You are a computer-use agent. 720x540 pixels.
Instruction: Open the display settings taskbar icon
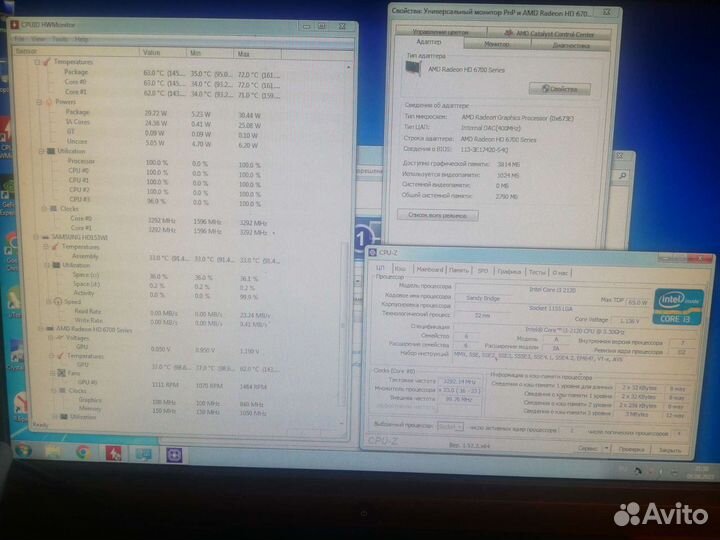[144, 455]
